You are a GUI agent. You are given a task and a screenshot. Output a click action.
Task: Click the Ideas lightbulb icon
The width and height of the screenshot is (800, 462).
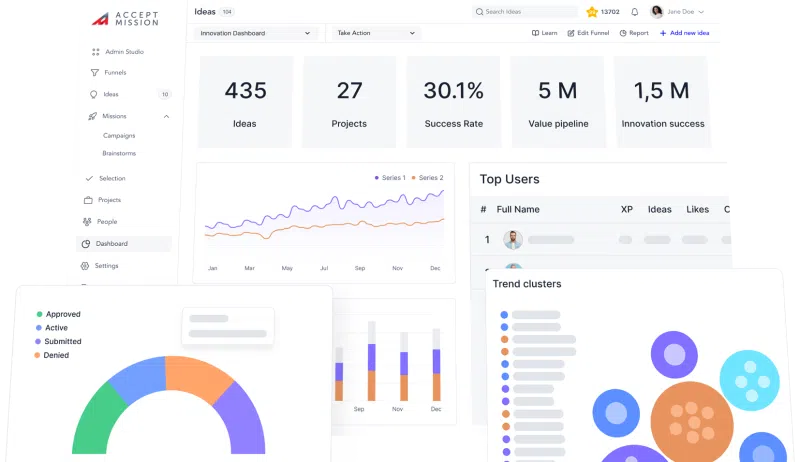[93, 94]
